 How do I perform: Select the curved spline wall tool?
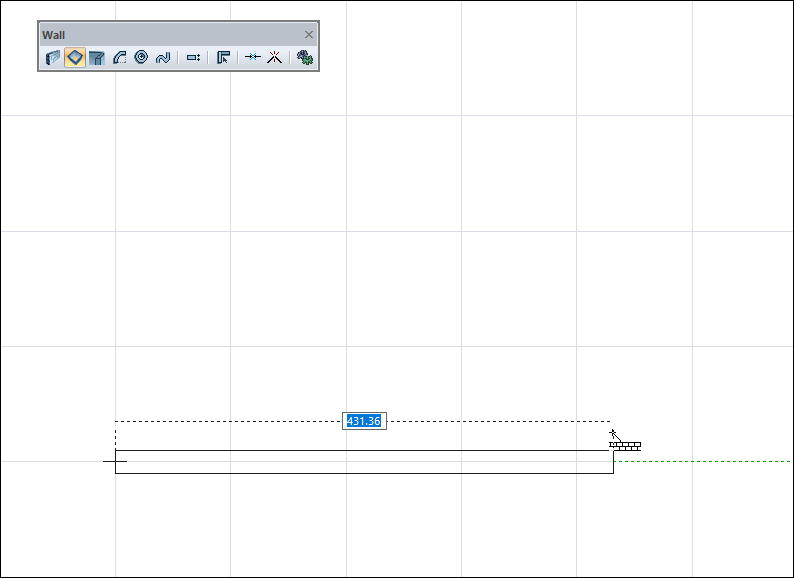click(x=163, y=57)
